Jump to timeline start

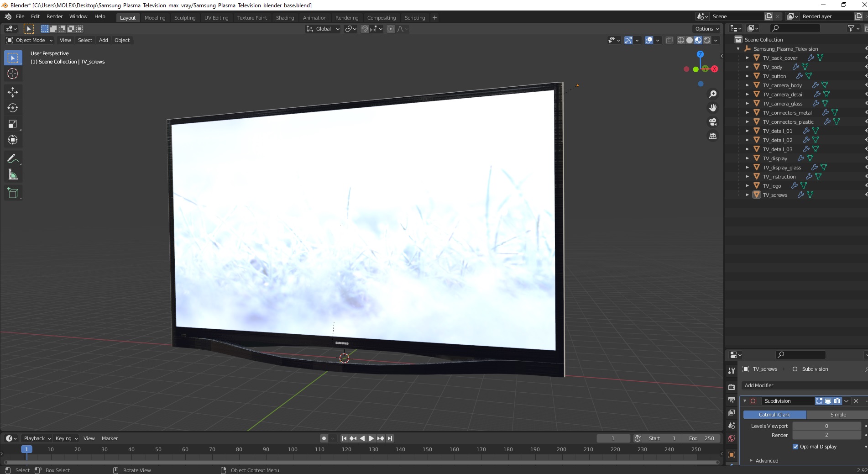pyautogui.click(x=344, y=438)
